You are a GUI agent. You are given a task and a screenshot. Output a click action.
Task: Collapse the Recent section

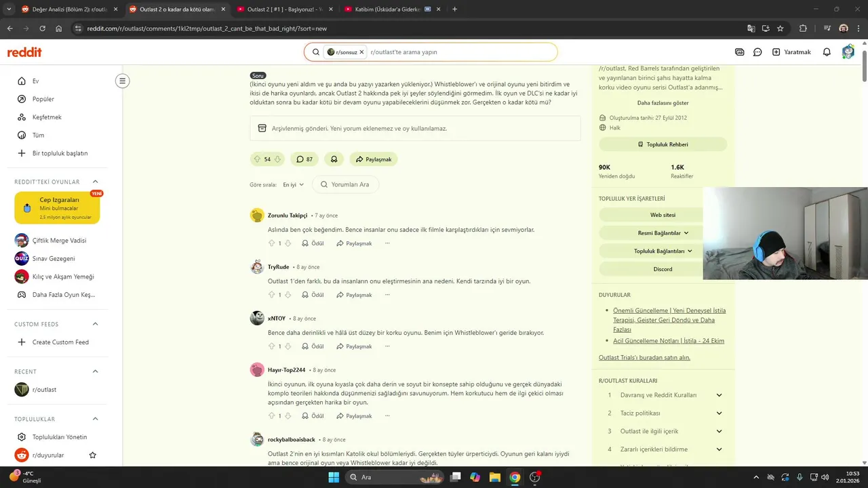[x=95, y=371]
